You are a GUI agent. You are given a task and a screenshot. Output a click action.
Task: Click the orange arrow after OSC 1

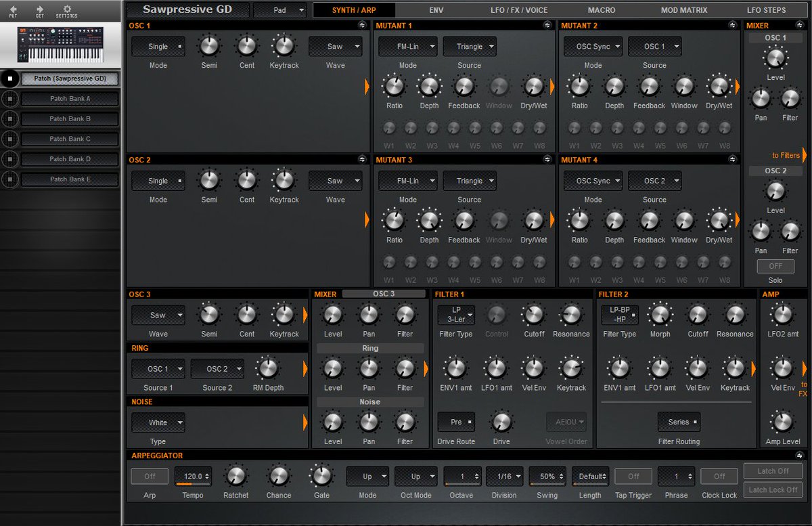click(367, 86)
